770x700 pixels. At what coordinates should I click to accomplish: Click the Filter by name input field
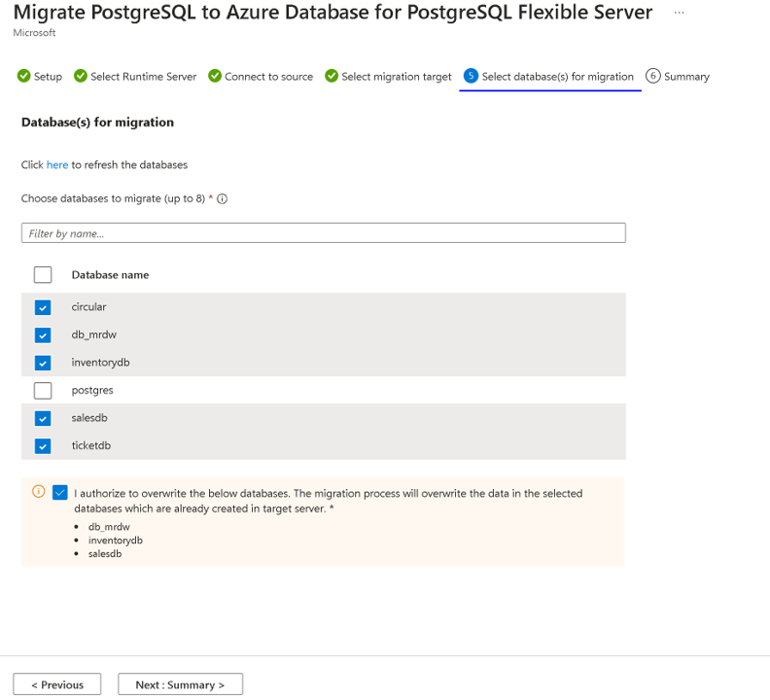pyautogui.click(x=323, y=233)
